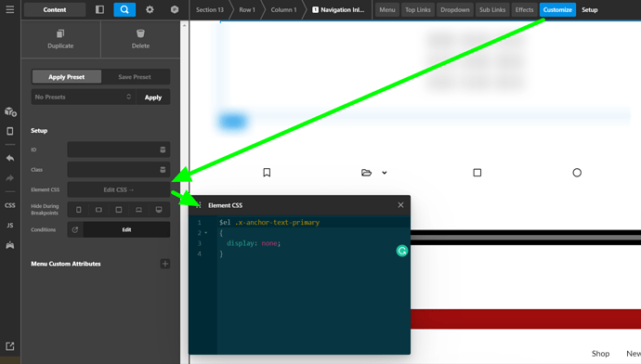Toggle hide on largest desktop breakpoint
The image size is (641, 364).
159,210
